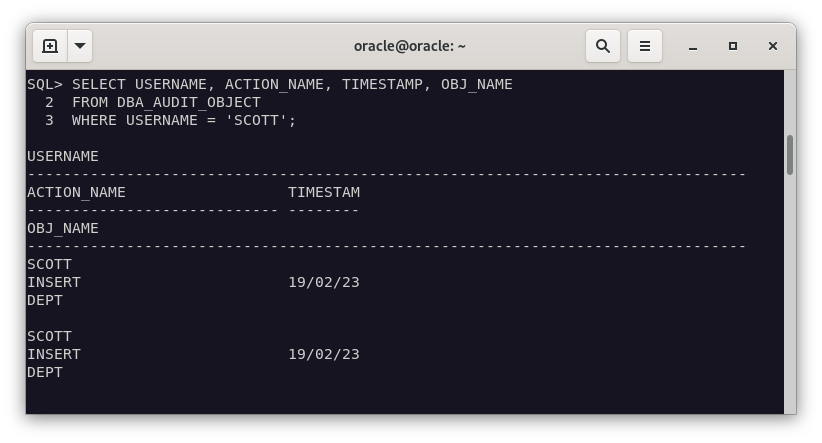Open the hamburger main menu

click(645, 46)
